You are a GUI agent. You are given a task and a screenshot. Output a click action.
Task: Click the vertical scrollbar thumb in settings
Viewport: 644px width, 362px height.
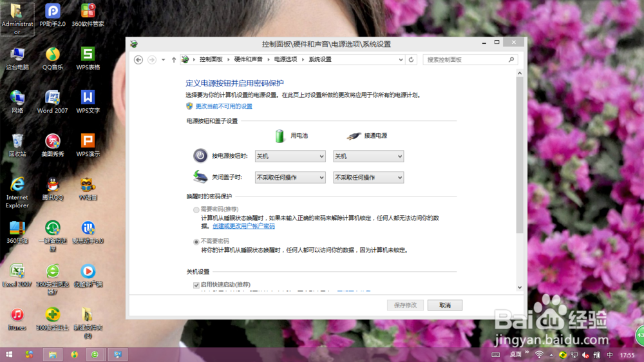click(520, 155)
